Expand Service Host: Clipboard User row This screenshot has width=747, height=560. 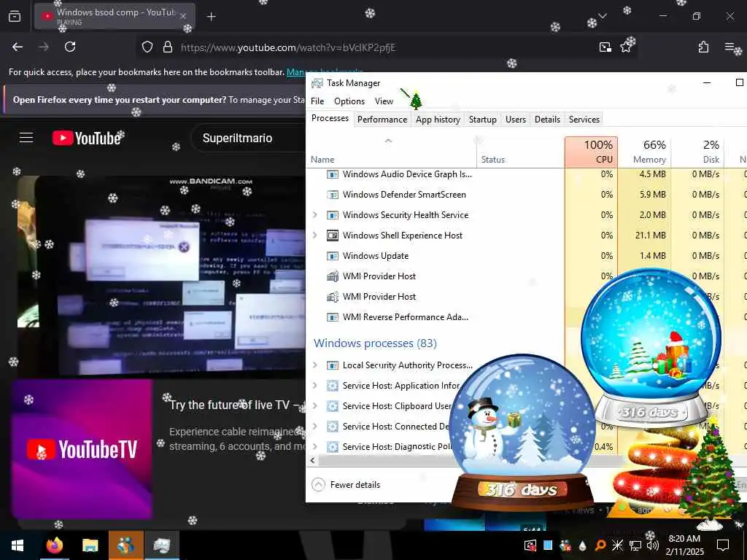315,405
